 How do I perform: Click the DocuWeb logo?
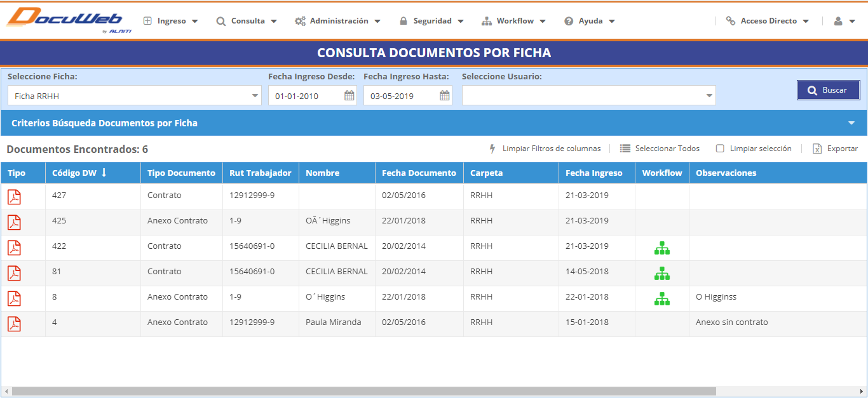(x=64, y=20)
